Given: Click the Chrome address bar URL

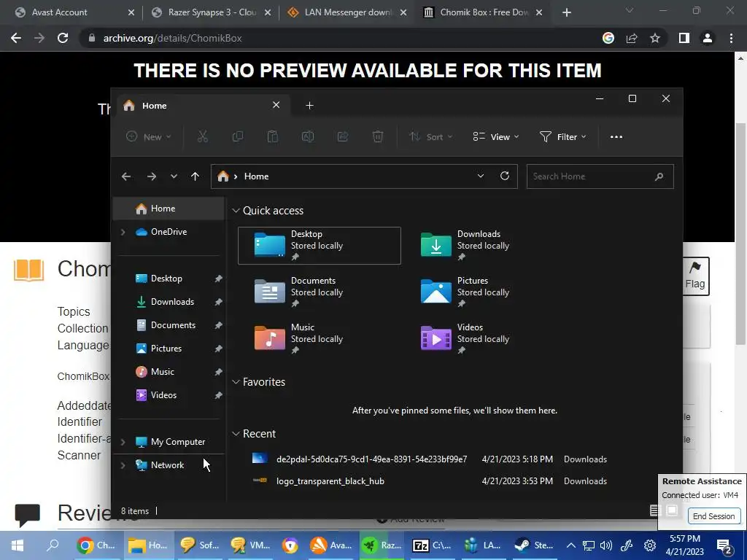Looking at the screenshot, I should coord(172,38).
